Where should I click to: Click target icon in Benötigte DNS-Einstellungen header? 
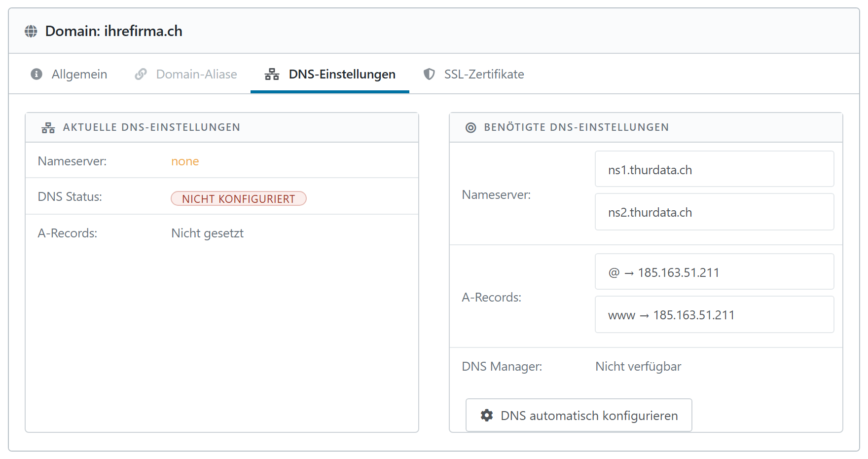pyautogui.click(x=471, y=128)
